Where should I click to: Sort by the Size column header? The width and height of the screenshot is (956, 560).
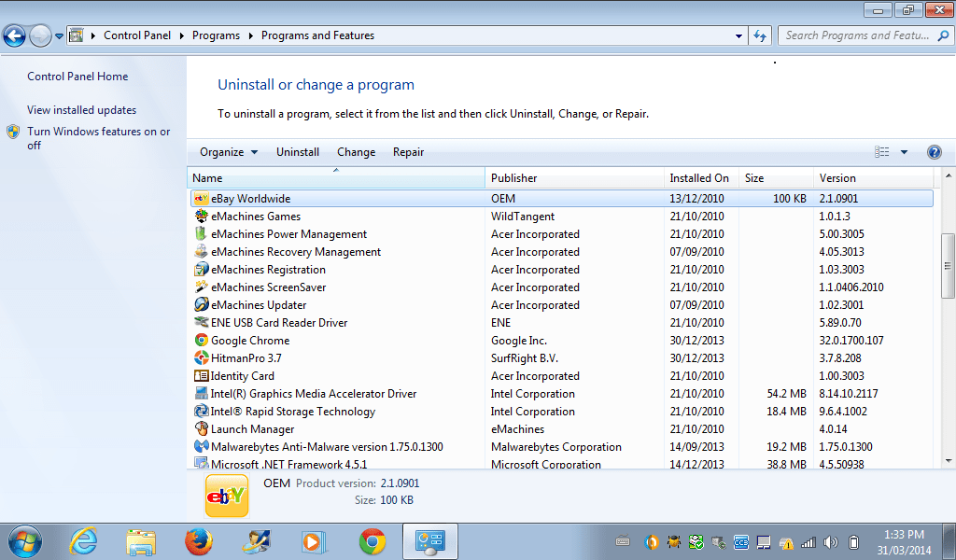776,178
